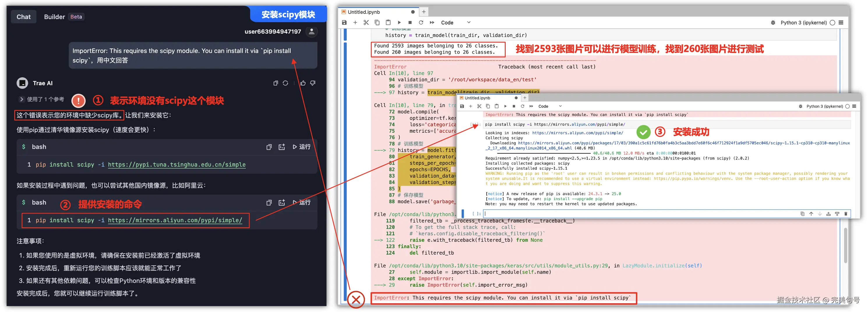Open the side menu icon in back notebook

(841, 22)
